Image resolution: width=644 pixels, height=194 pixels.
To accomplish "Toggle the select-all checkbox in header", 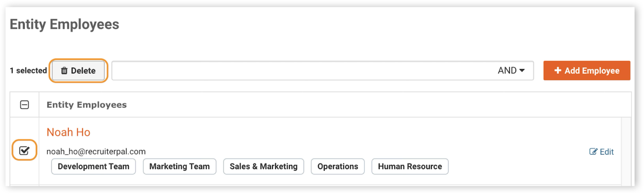I will [25, 105].
